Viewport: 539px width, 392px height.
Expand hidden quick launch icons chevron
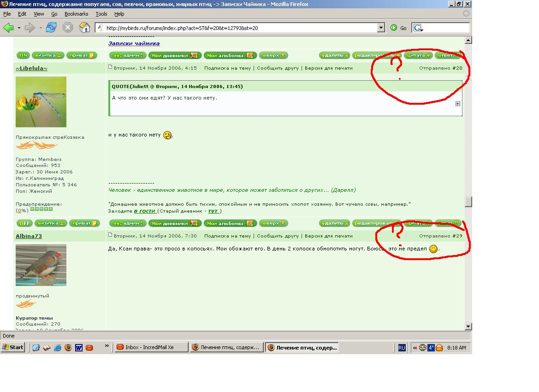pos(107,345)
